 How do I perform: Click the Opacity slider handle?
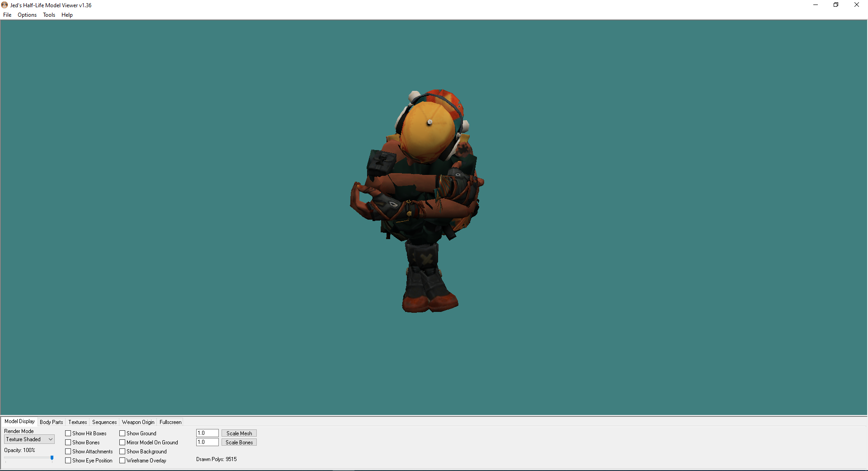pyautogui.click(x=52, y=458)
